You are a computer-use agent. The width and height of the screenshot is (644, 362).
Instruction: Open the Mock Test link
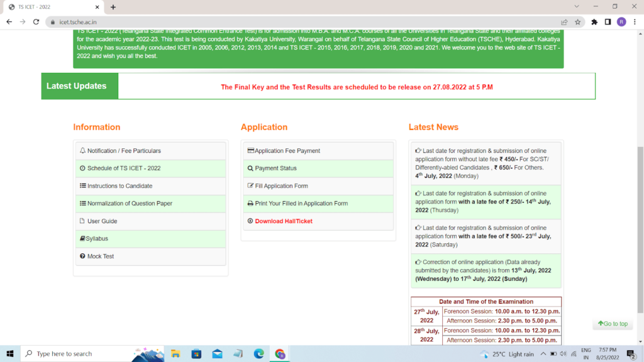(x=101, y=256)
